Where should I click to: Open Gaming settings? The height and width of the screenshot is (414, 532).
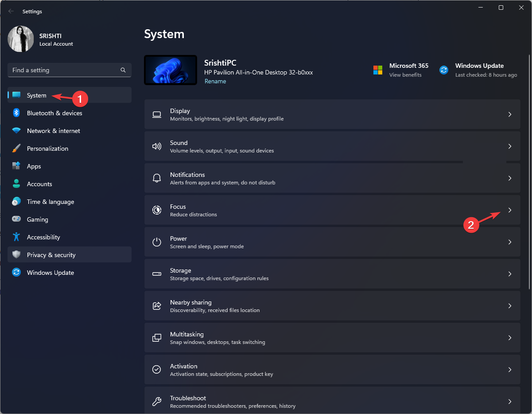click(70, 219)
